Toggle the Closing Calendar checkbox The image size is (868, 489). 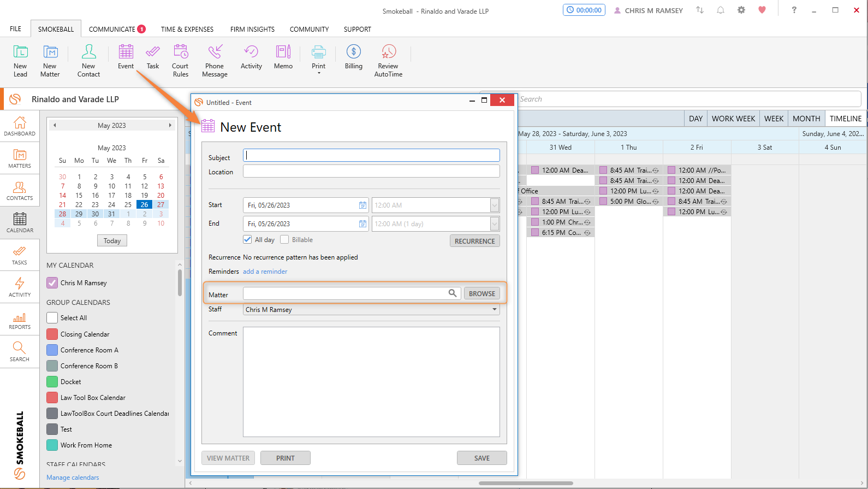pos(52,334)
